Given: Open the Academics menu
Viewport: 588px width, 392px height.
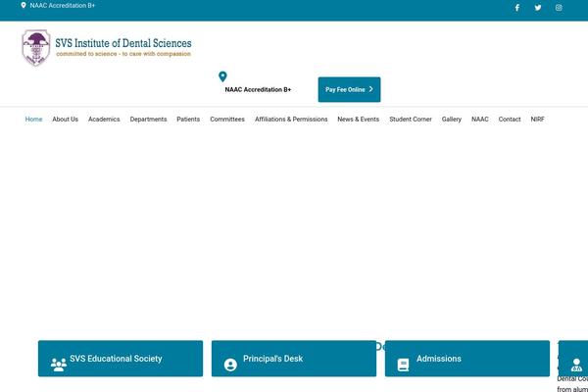Looking at the screenshot, I should [104, 119].
